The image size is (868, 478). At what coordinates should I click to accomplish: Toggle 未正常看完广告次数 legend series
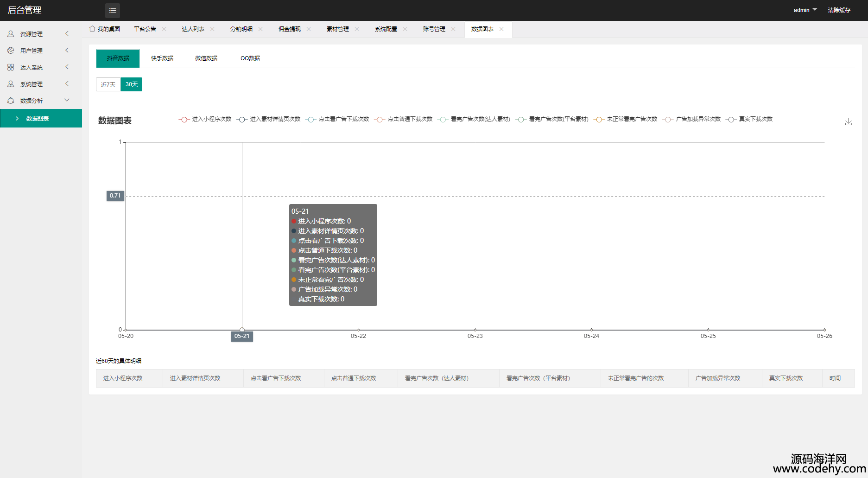pyautogui.click(x=625, y=119)
